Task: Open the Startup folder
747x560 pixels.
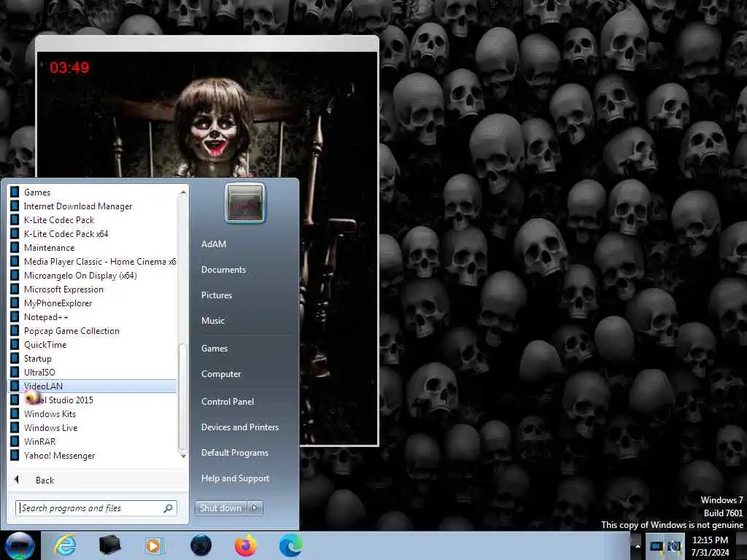Action: [x=93, y=358]
